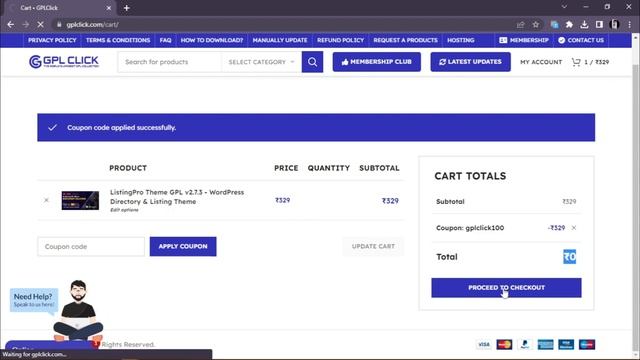Click Proceed To Checkout
The height and width of the screenshot is (360, 640).
point(506,288)
